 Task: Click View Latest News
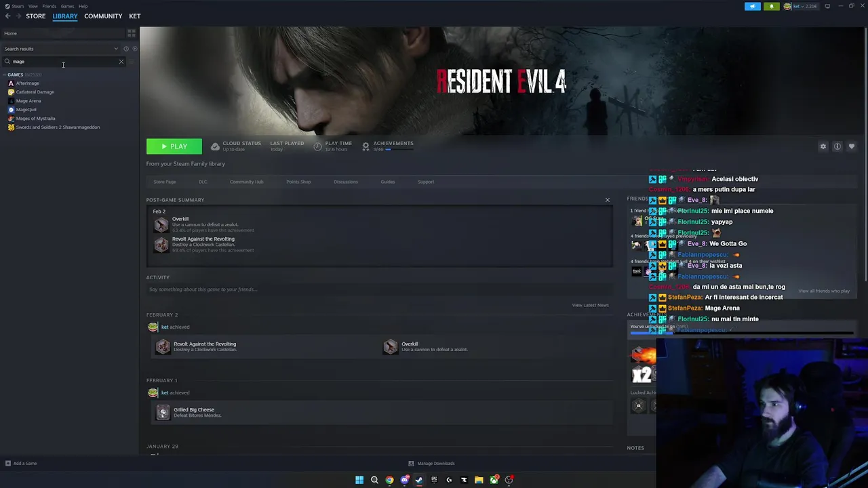click(x=590, y=305)
